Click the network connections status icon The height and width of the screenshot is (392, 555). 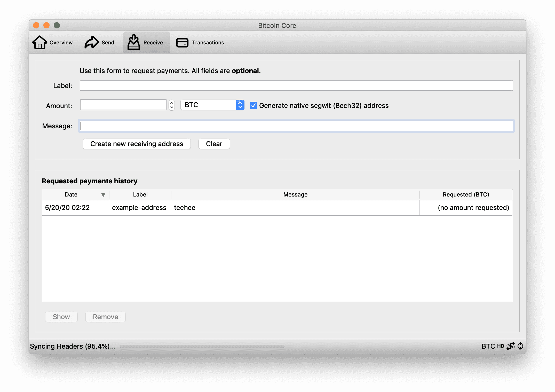(x=510, y=346)
